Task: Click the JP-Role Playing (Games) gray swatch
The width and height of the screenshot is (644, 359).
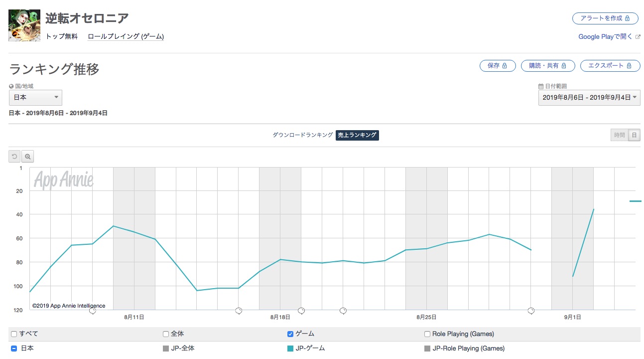Action: [x=427, y=349]
